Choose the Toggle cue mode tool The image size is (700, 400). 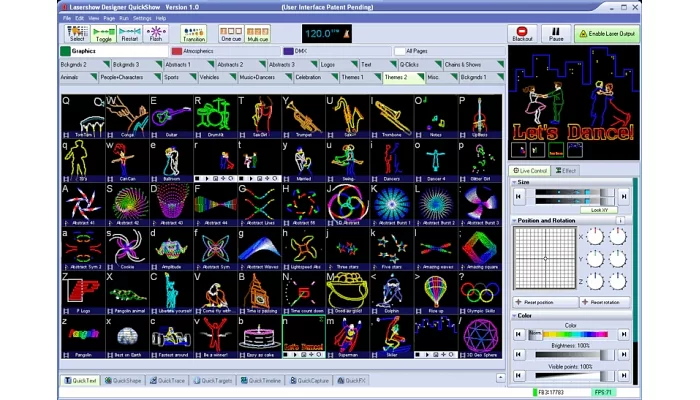coord(104,34)
